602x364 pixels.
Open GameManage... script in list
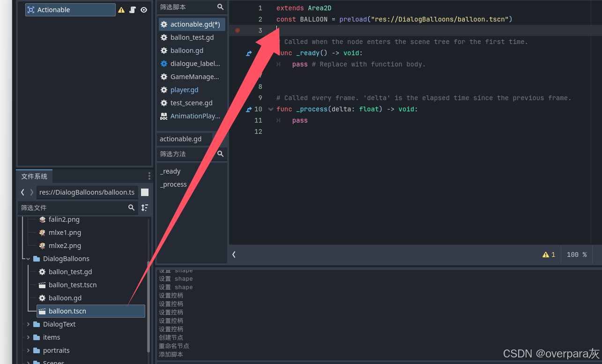coord(192,77)
